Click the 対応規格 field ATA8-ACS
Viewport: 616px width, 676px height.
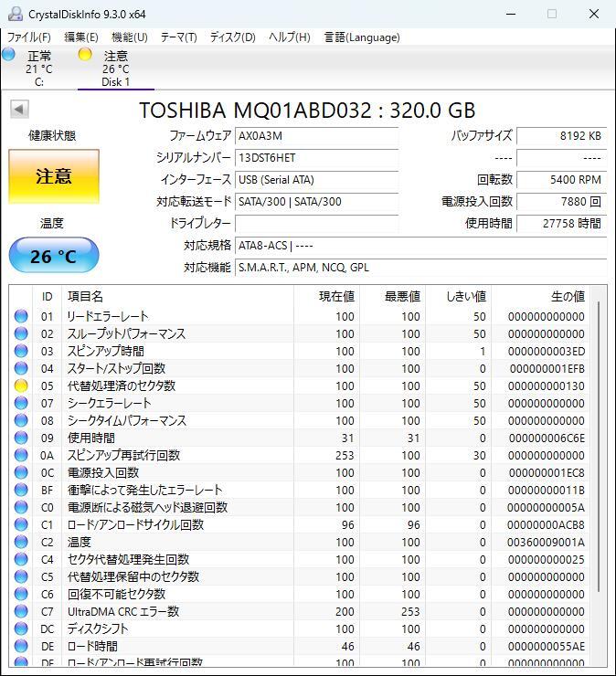[x=421, y=246]
